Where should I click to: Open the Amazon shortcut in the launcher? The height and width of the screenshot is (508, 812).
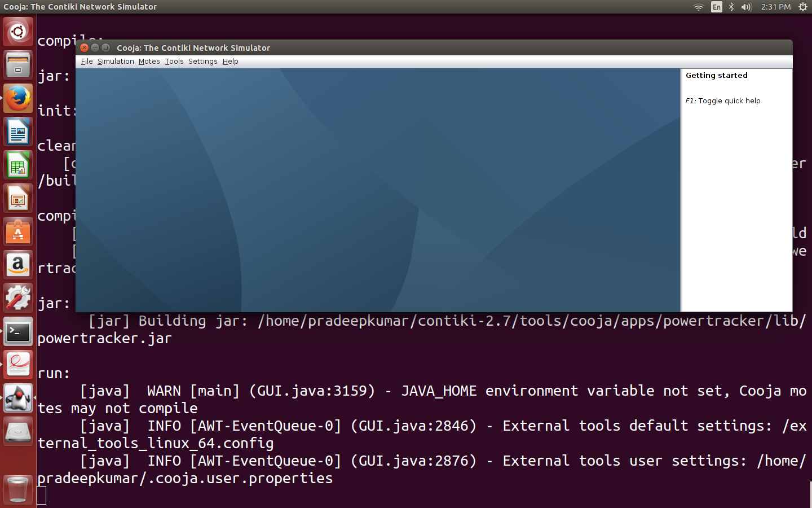tap(18, 265)
